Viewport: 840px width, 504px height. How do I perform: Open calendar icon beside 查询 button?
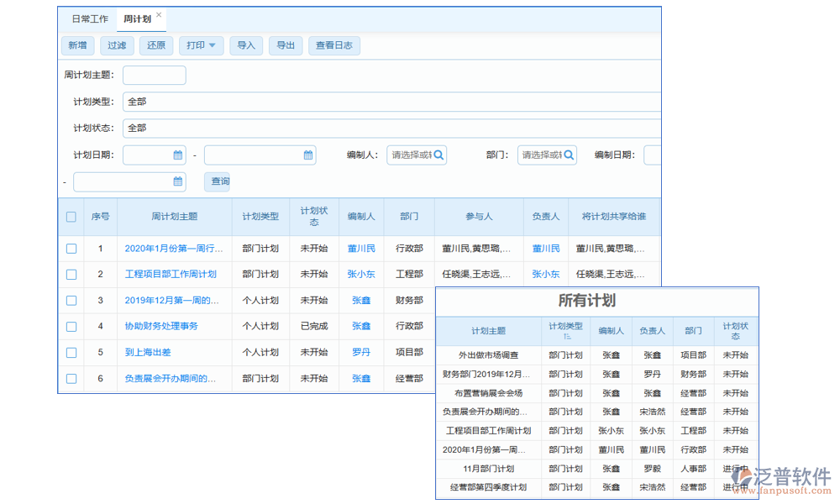178,181
